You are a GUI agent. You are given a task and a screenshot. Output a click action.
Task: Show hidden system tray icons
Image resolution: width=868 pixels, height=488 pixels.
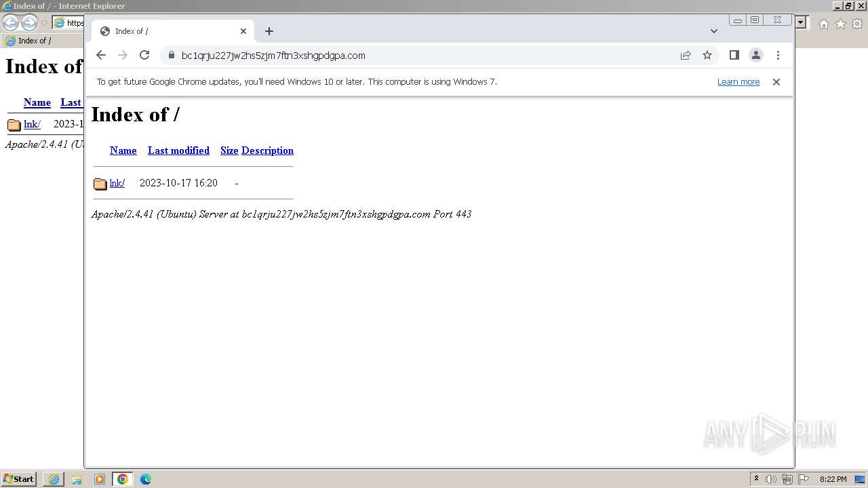pos(756,479)
